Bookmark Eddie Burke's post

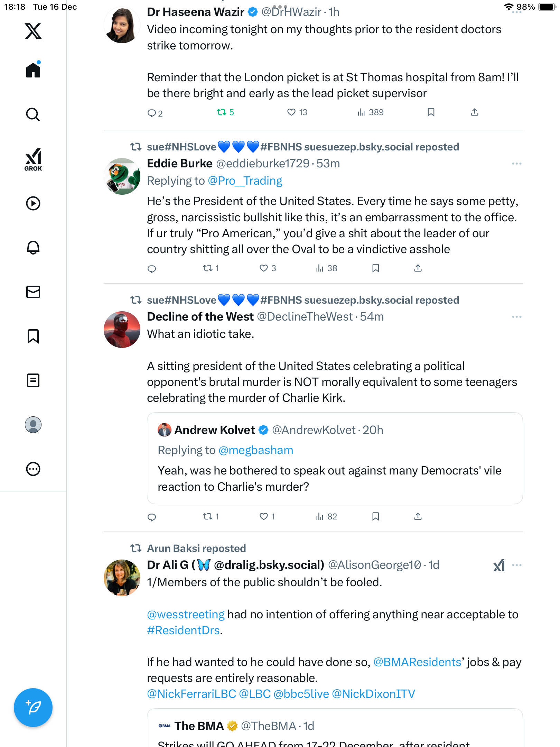click(376, 268)
